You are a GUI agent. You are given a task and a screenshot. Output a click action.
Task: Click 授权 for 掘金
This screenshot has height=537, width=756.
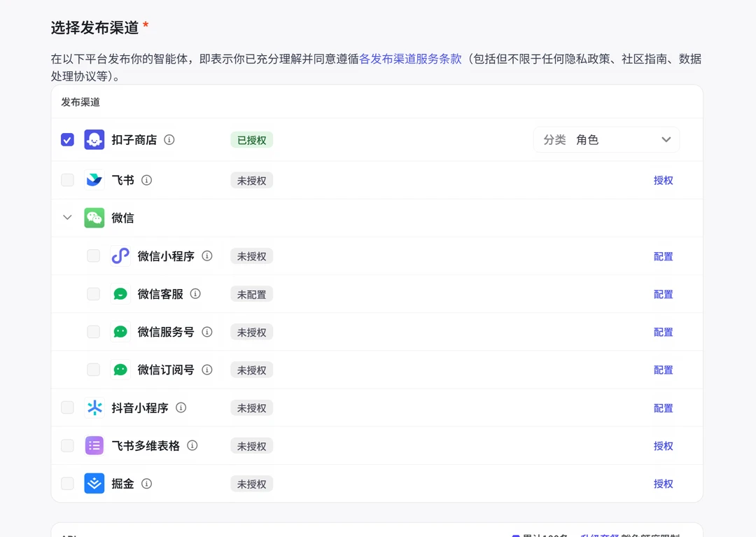click(664, 484)
